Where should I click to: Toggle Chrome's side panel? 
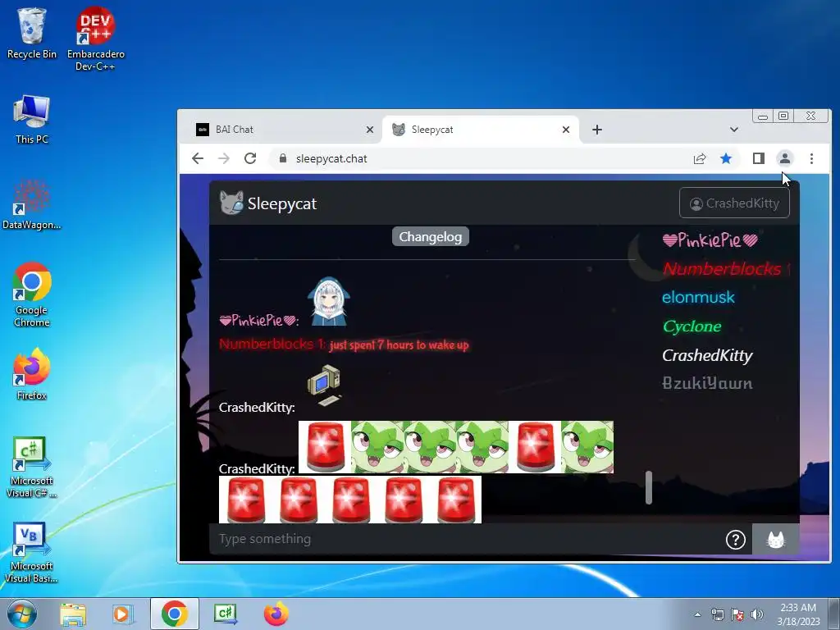click(759, 158)
